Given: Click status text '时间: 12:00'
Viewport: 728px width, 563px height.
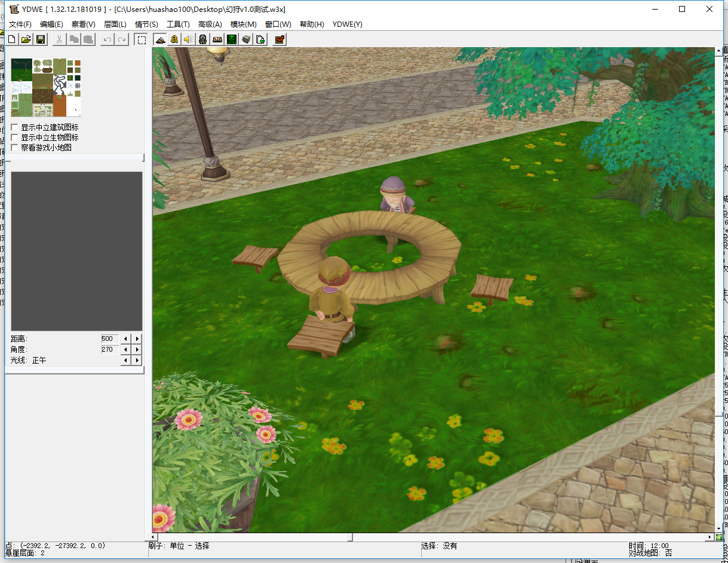Looking at the screenshot, I should point(649,546).
